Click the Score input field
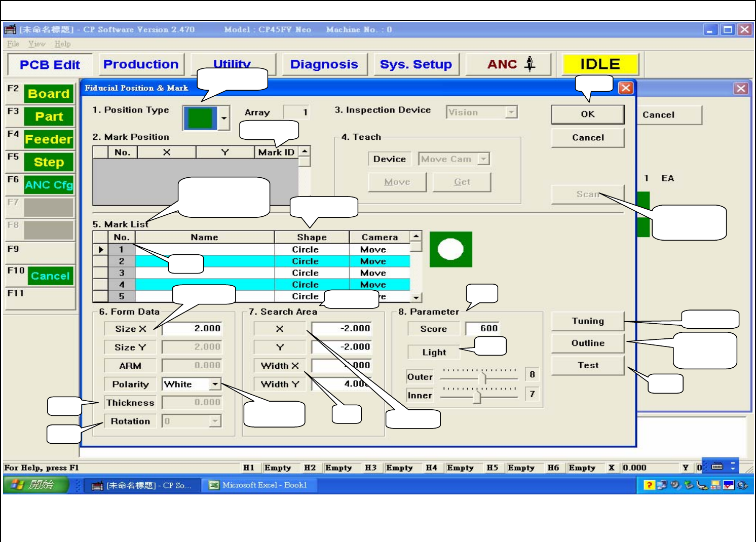756x542 pixels. [483, 328]
